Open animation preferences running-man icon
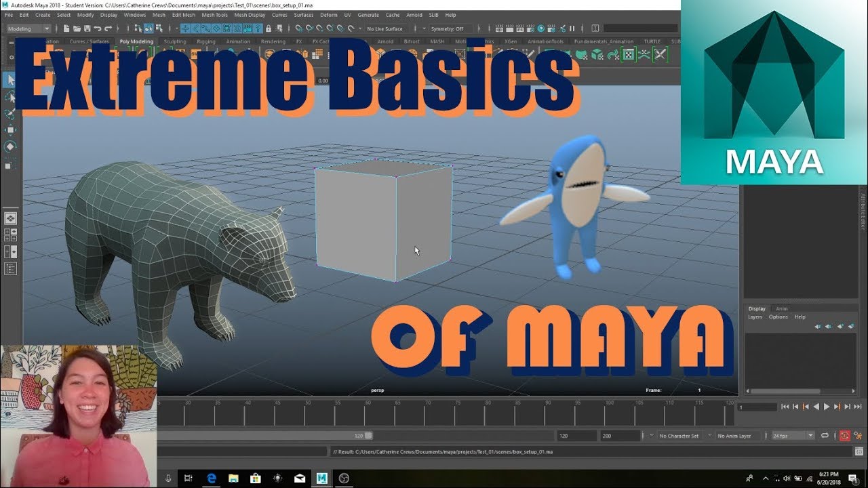 858,436
